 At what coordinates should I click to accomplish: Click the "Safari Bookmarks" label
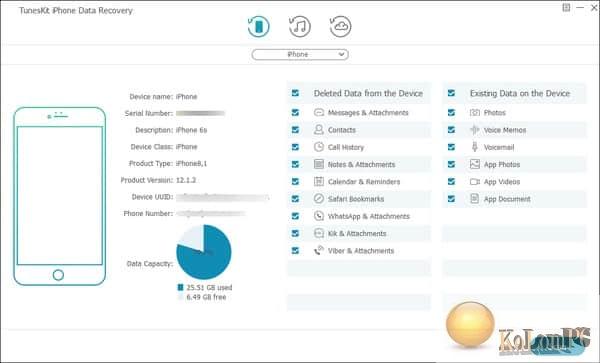[356, 199]
